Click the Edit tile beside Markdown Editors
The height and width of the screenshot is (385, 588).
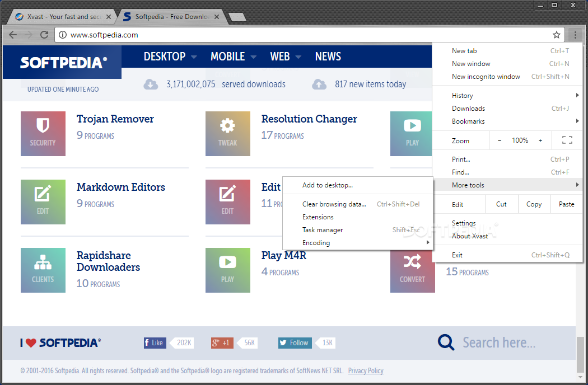click(x=43, y=202)
